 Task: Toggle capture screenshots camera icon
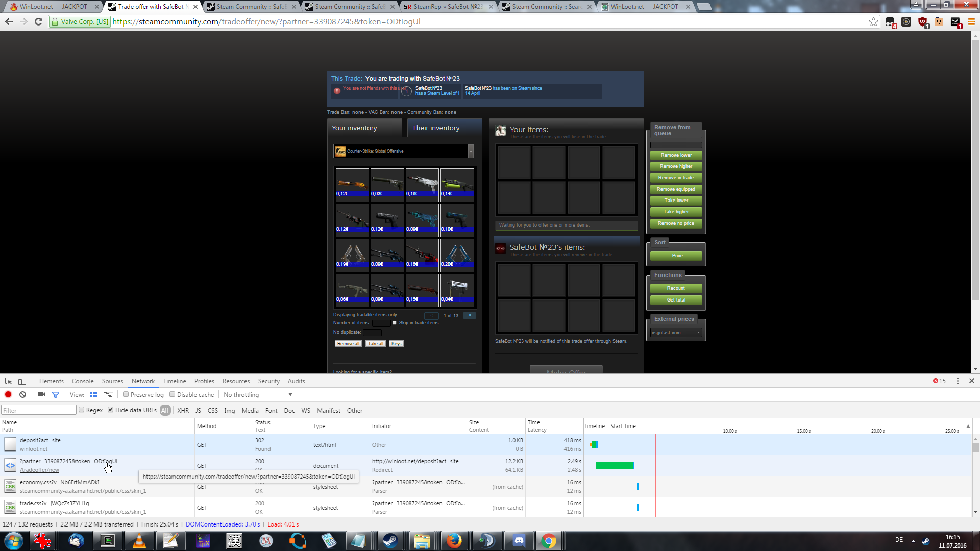tap(41, 394)
